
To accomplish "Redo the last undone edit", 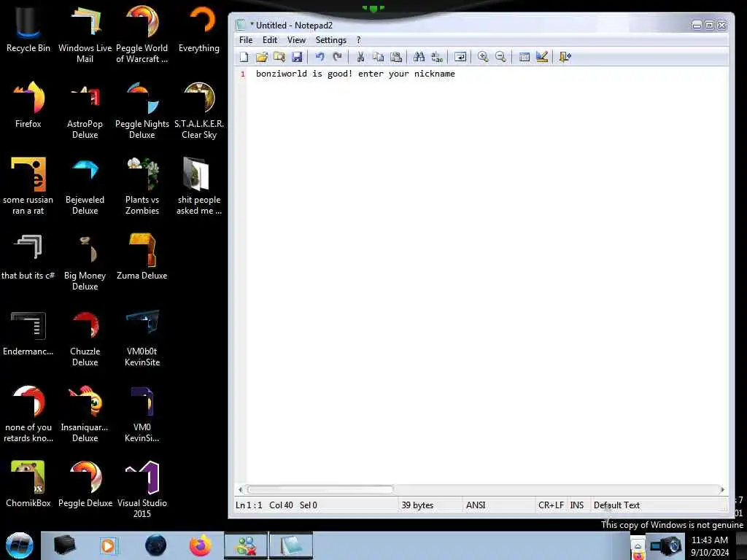I will (337, 57).
